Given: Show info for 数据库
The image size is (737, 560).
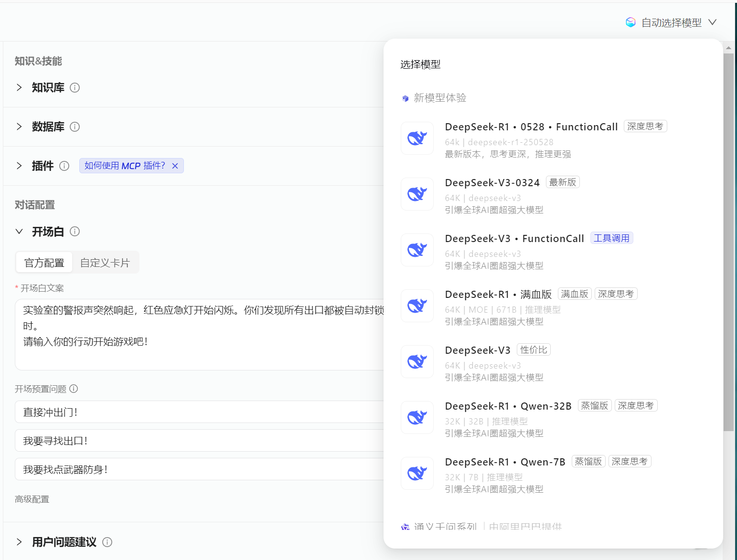Looking at the screenshot, I should click(x=75, y=127).
